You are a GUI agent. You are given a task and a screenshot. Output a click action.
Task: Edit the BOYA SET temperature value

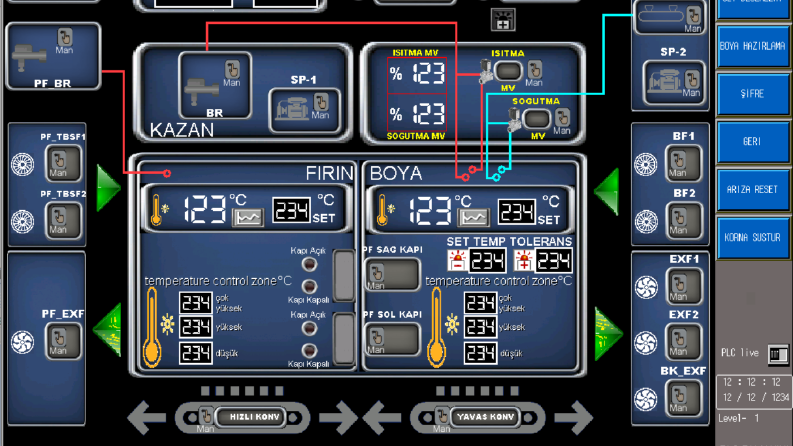point(516,210)
